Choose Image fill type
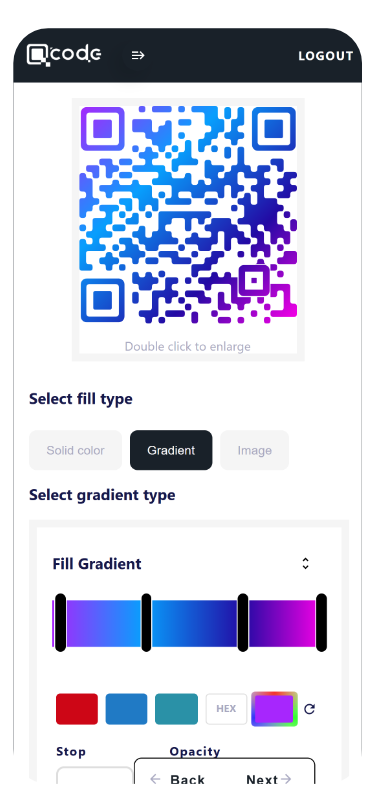The width and height of the screenshot is (375, 812). [254, 450]
